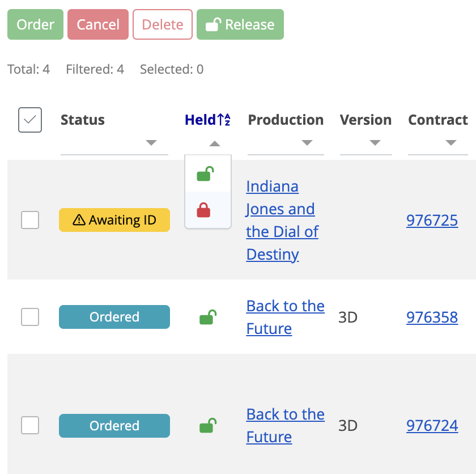Image resolution: width=476 pixels, height=474 pixels.
Task: Open Indiana Jones and the Dial of Destiny
Action: (x=280, y=220)
